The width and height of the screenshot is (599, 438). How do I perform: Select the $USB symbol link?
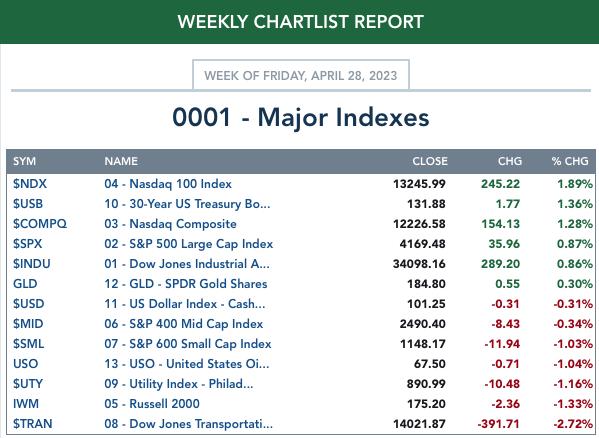click(x=28, y=204)
